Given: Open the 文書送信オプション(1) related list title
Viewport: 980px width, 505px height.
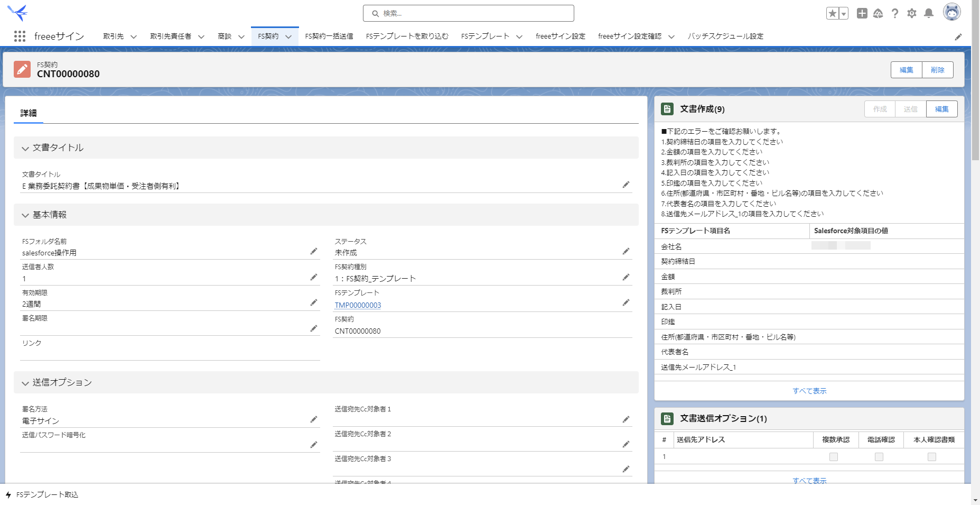Looking at the screenshot, I should [723, 419].
